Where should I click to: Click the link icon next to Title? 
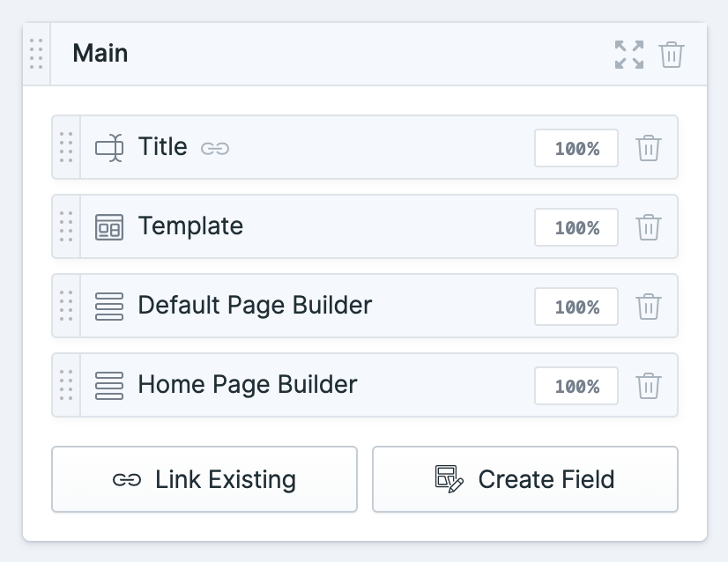click(213, 148)
